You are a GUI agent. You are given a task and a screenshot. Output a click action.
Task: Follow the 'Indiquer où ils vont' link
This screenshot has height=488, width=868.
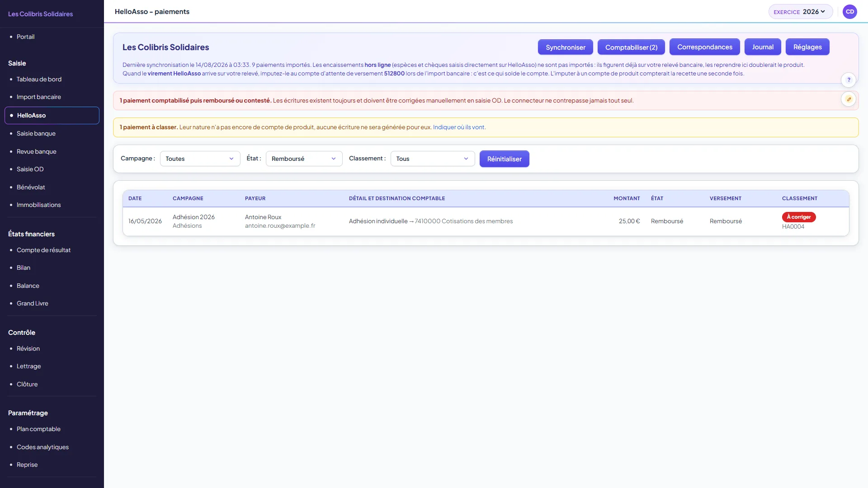pyautogui.click(x=458, y=127)
